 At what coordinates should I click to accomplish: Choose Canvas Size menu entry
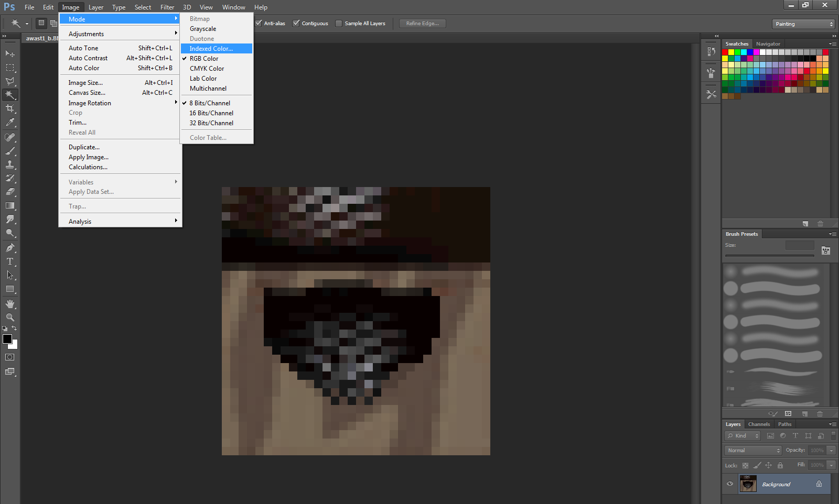(121, 93)
